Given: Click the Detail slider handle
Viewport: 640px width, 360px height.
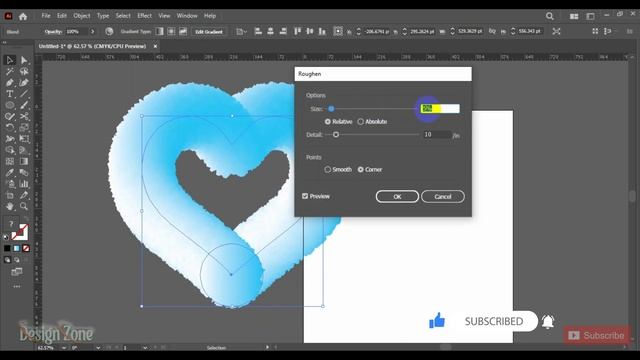Looking at the screenshot, I should pos(336,135).
